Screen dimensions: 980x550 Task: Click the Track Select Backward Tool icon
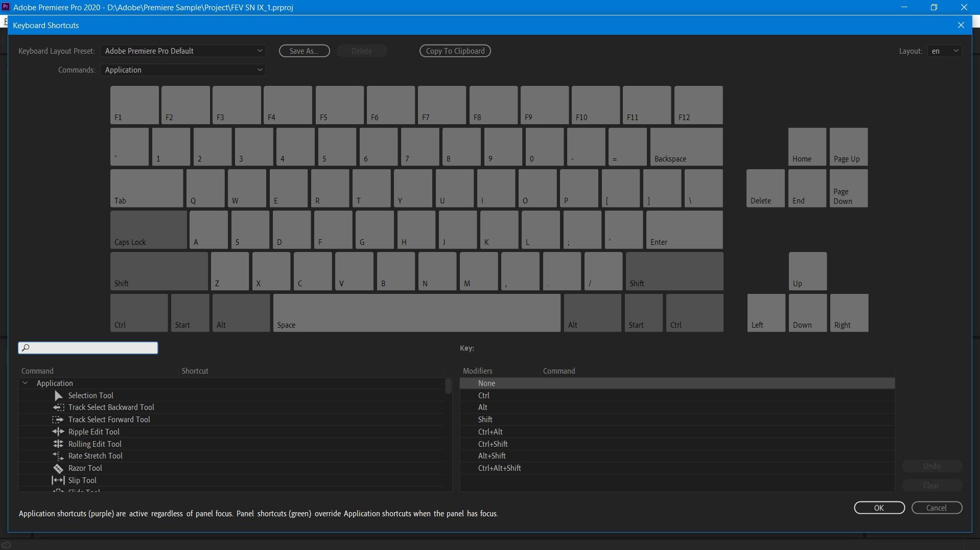(58, 407)
